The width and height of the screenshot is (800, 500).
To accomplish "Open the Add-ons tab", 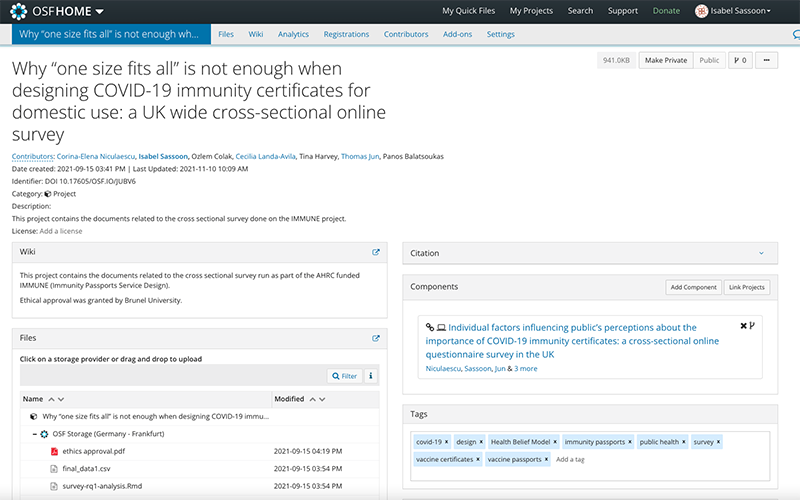I will click(457, 34).
